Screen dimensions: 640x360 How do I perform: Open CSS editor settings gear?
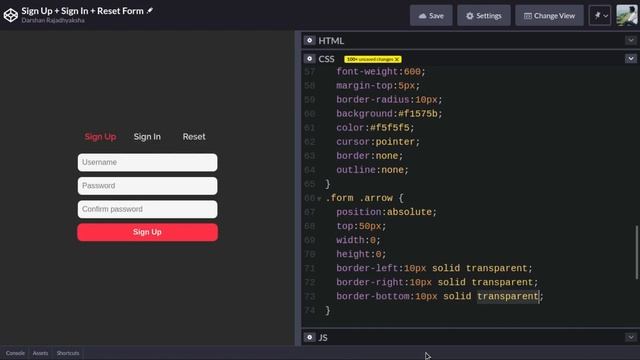(x=309, y=59)
